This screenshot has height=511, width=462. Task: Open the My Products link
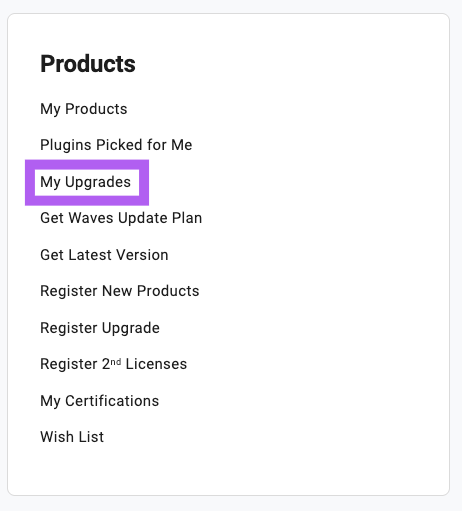[84, 109]
